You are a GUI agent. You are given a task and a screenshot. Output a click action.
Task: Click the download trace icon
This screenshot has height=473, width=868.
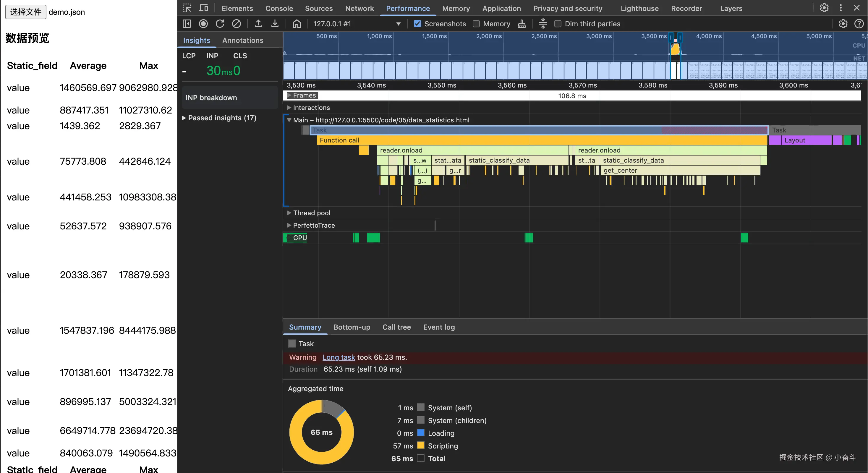point(275,24)
